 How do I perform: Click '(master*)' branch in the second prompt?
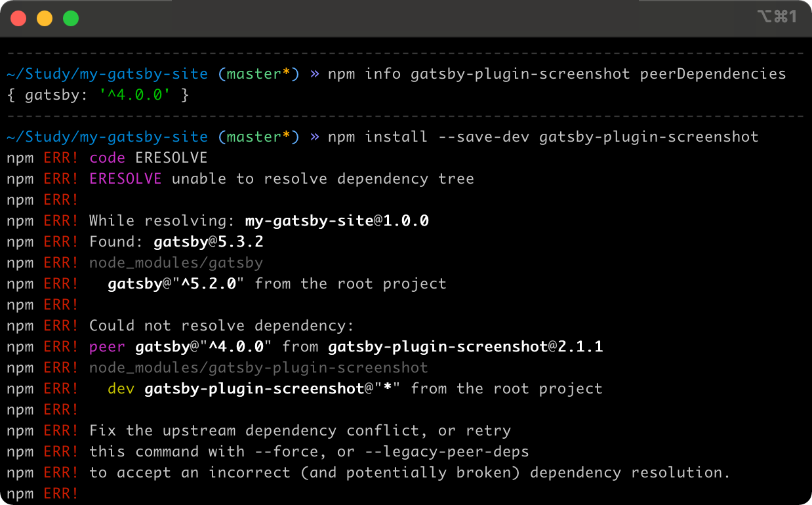258,137
